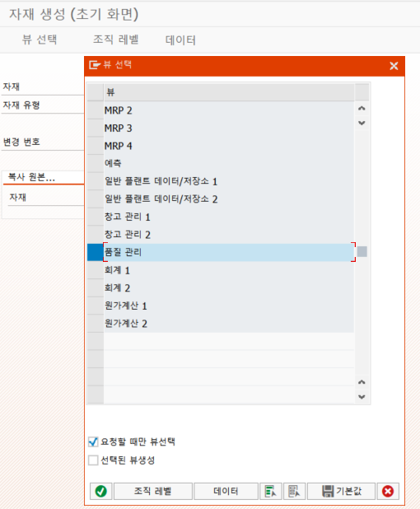Click the 자재 유형 field label
Image resolution: width=420 pixels, height=509 pixels.
click(x=21, y=105)
